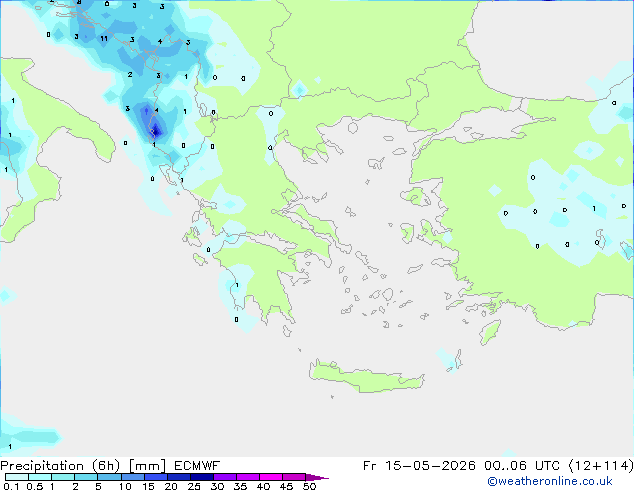Click legend scale label "0.1"
The width and height of the screenshot is (634, 490).
[11, 486]
